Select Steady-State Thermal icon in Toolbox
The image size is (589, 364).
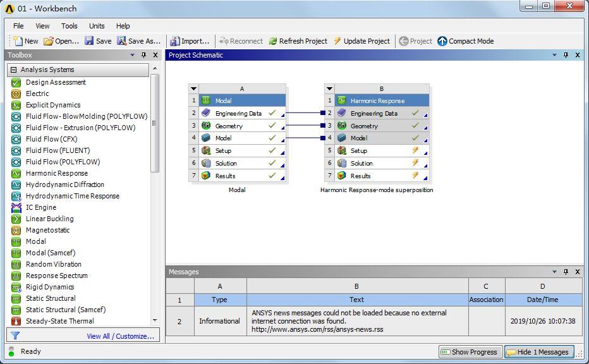(16, 321)
